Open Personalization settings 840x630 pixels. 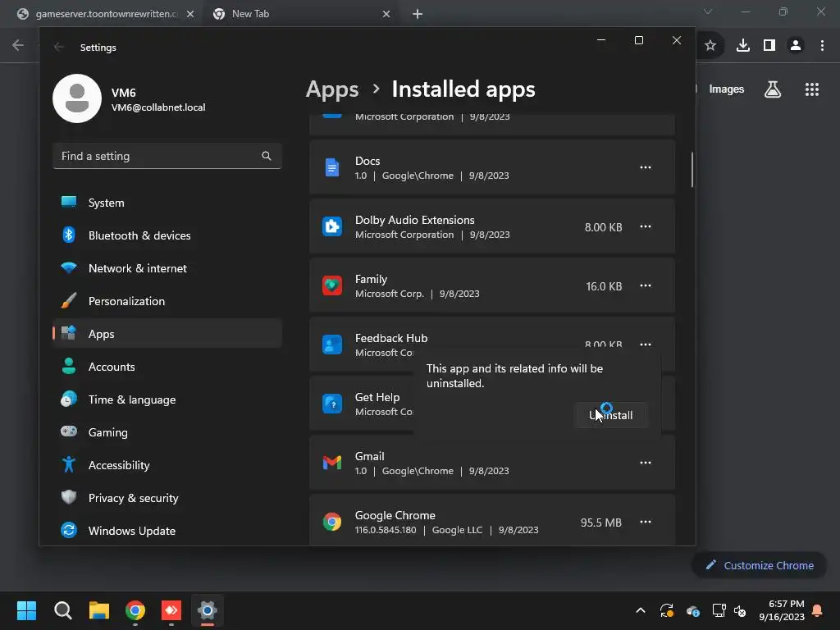[x=167, y=301]
